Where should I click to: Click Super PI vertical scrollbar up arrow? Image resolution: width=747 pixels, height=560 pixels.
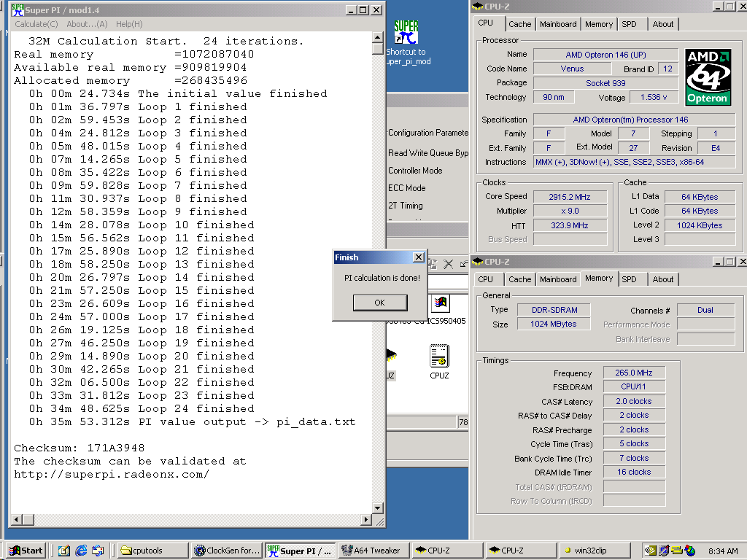tap(377, 38)
